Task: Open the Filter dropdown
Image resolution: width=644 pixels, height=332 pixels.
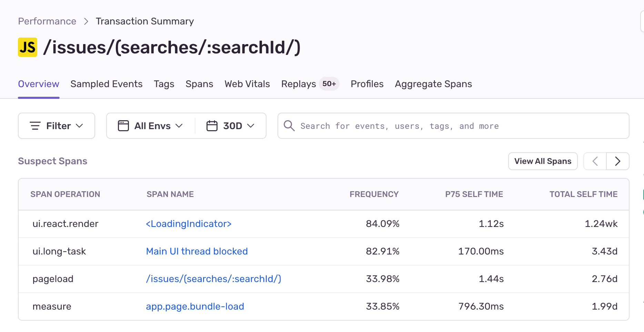Action: click(57, 126)
